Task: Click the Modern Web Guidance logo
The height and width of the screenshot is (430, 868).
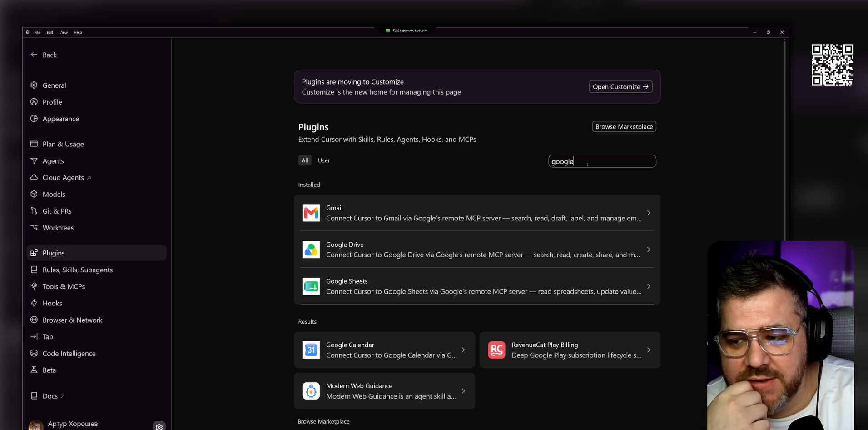Action: [x=311, y=391]
